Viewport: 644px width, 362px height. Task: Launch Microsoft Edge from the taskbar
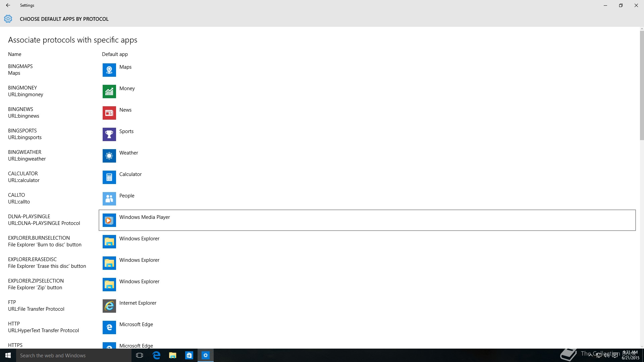pyautogui.click(x=156, y=355)
